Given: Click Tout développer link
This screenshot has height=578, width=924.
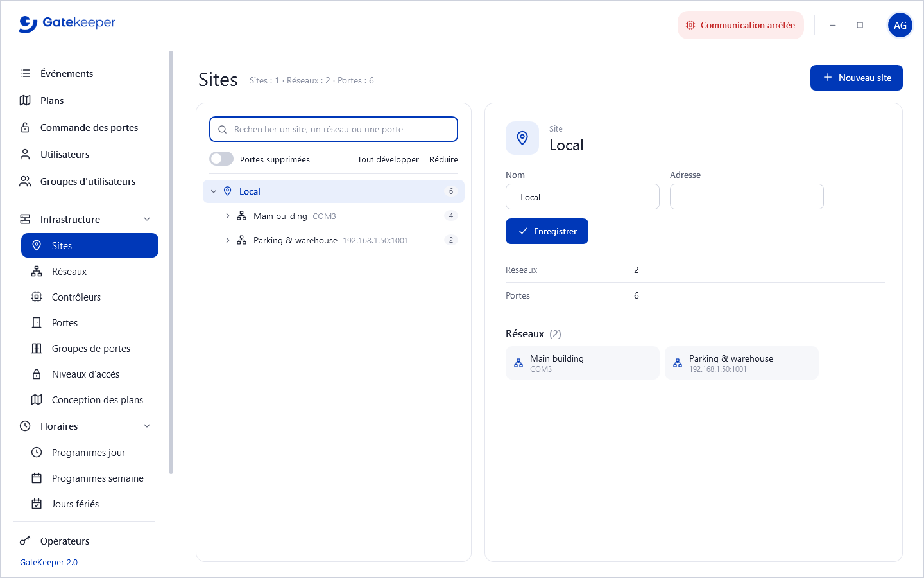Looking at the screenshot, I should [388, 159].
